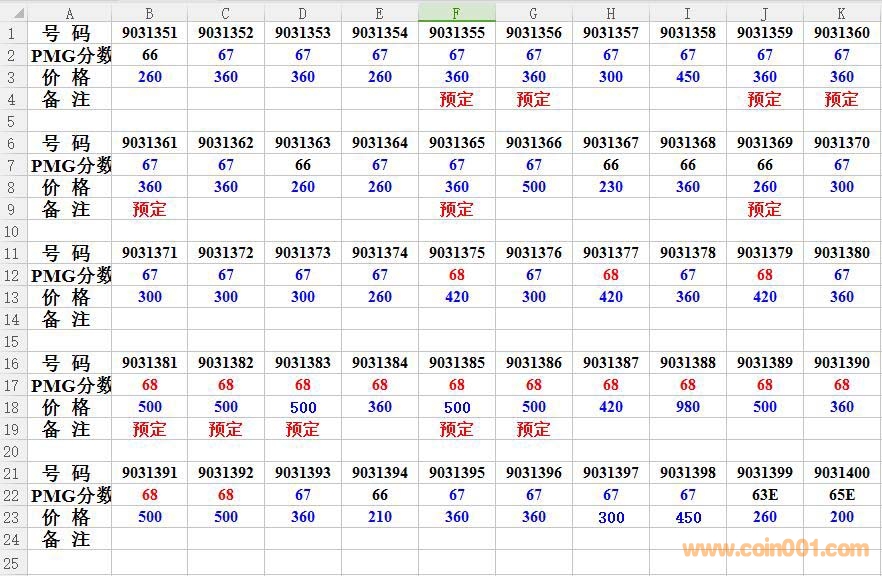The image size is (882, 576).
Task: Click cell with number 9031366
Action: click(534, 143)
